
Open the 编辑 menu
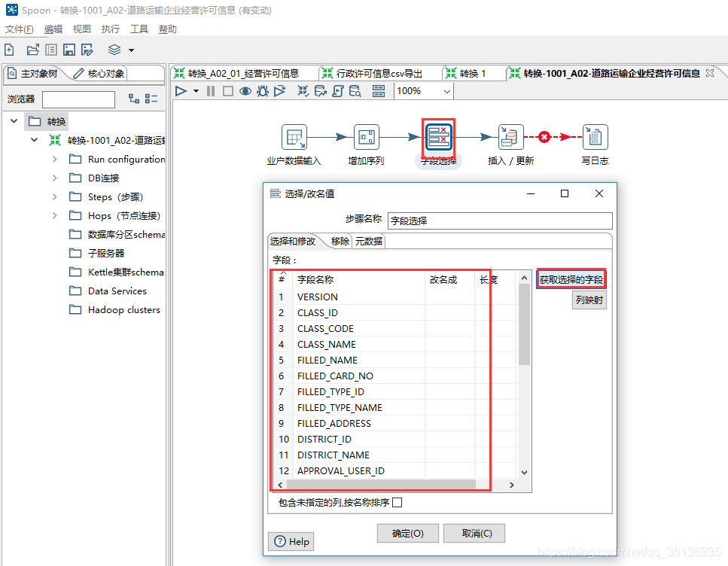53,29
